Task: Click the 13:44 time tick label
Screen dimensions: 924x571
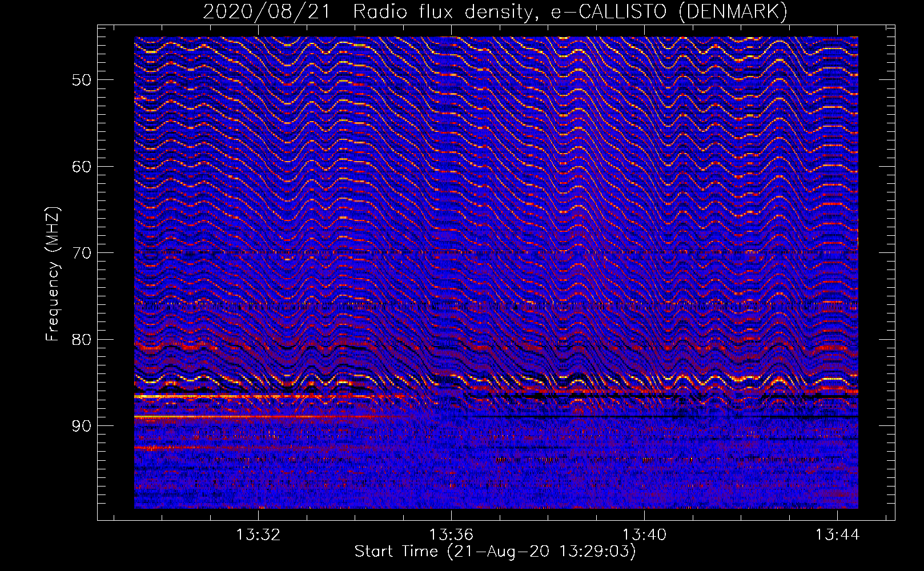Action: click(837, 535)
